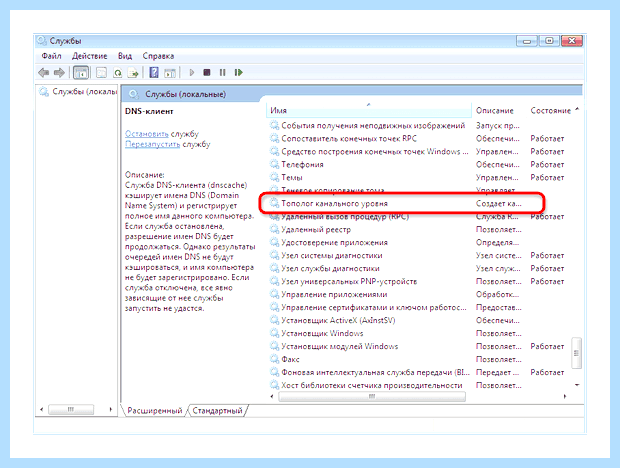Click the services list scroll down arrow
This screenshot has height=468, width=620.
coord(577,385)
